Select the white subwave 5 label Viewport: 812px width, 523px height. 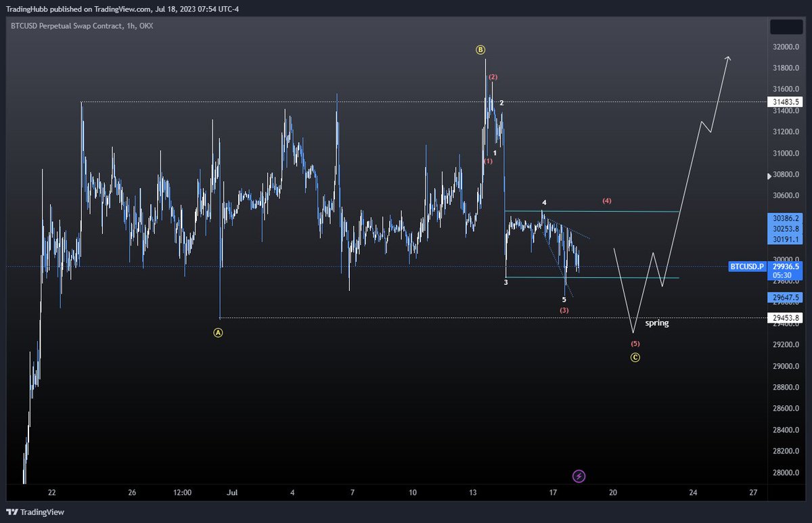(564, 299)
